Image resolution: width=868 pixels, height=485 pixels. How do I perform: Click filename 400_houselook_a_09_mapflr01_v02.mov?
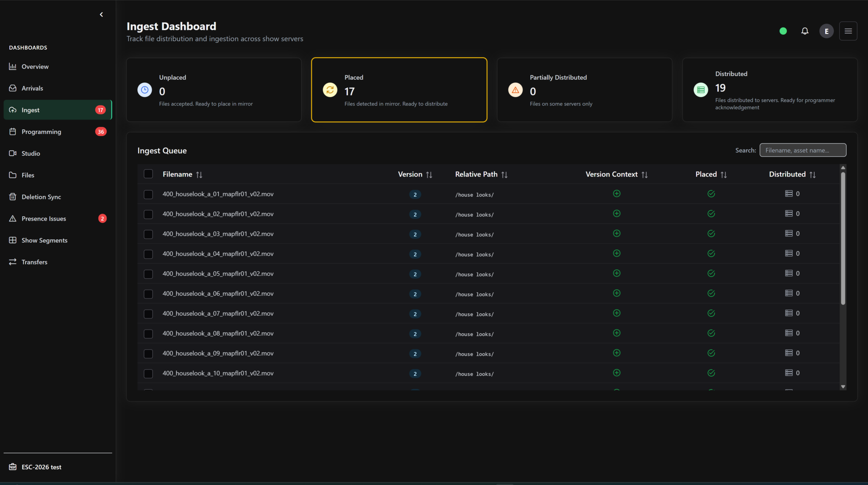pos(218,353)
